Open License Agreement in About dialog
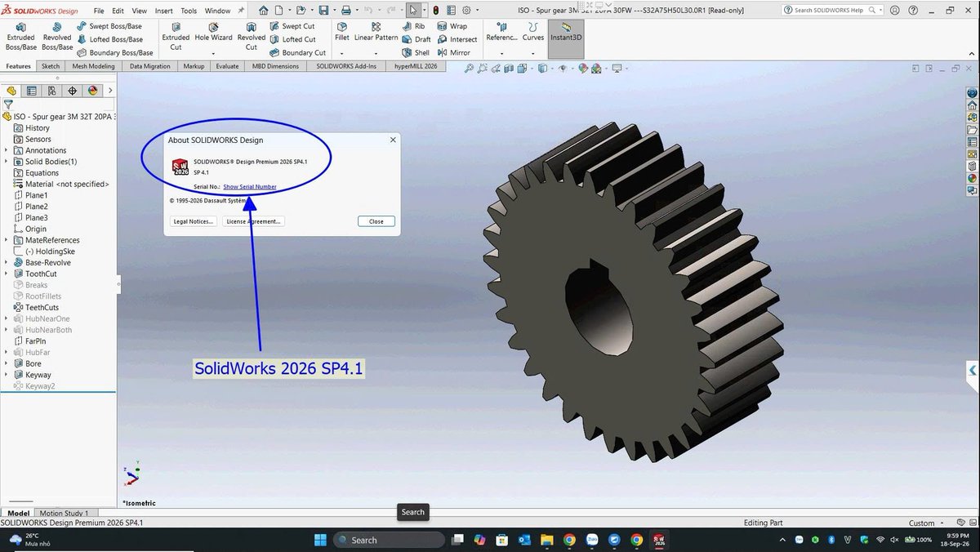Viewport: 980px width, 552px height. coord(253,221)
